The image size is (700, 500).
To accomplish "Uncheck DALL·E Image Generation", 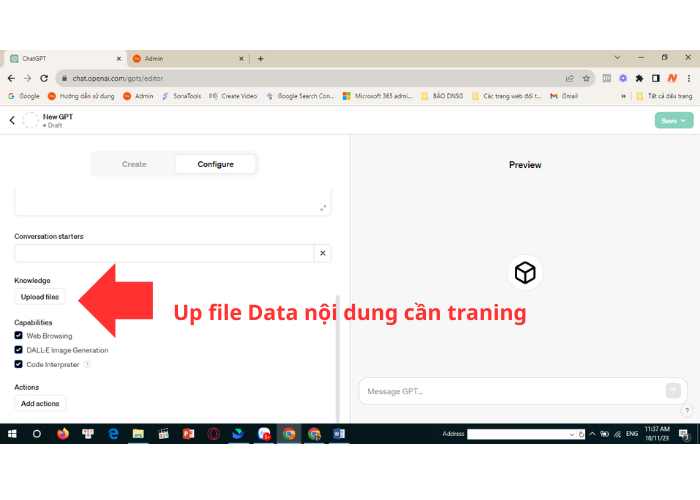I will point(19,350).
